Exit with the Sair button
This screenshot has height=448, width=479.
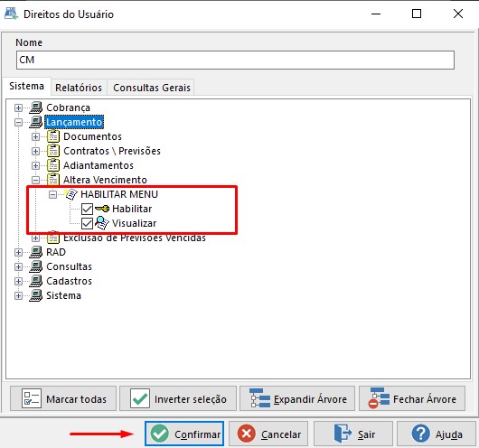353,434
